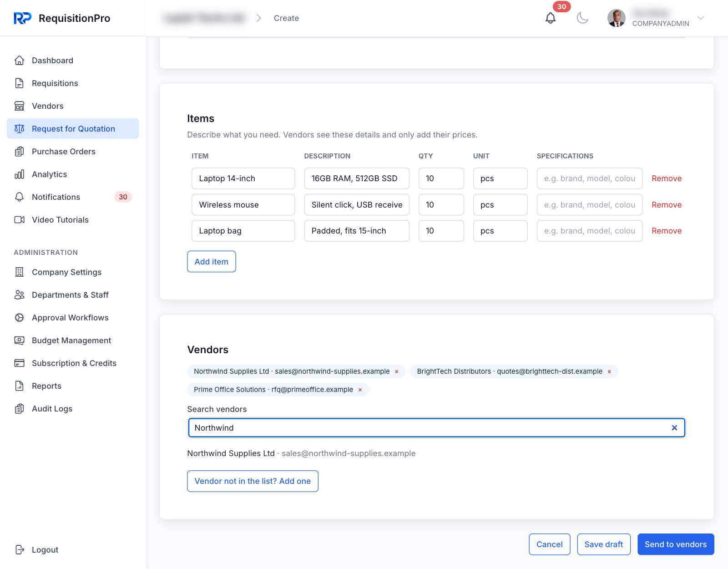
Task: Click the Logout exit icon
Action: (x=19, y=550)
